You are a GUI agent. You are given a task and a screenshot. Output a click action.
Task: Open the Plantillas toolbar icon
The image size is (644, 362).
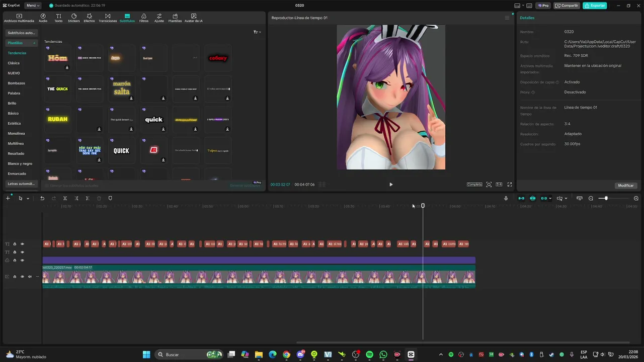click(x=175, y=18)
